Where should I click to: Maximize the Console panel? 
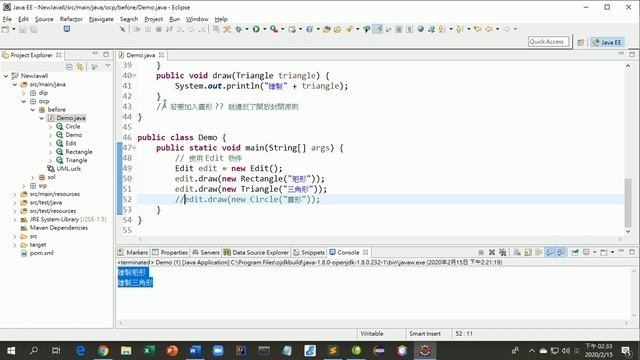(x=632, y=252)
